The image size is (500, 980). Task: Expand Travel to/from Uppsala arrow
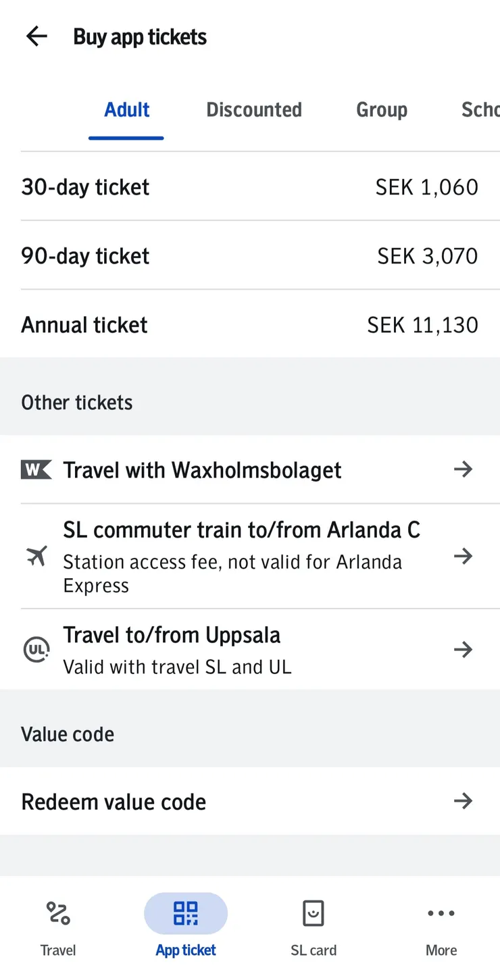463,650
